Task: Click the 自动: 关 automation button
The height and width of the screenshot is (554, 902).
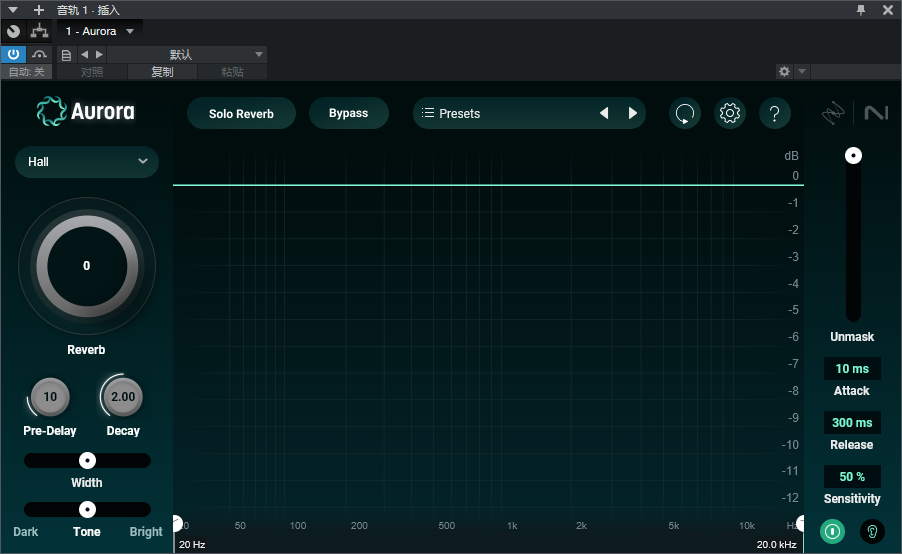Action: pos(26,72)
